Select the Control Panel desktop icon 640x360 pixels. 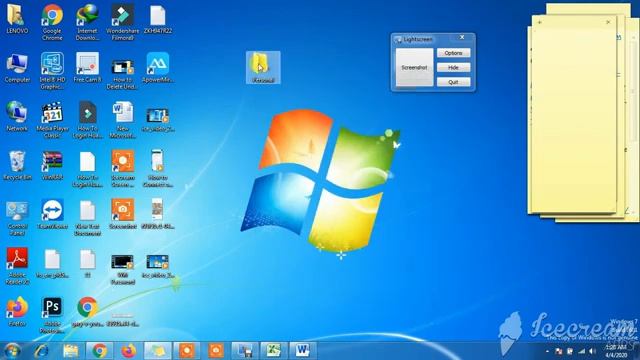coord(17,218)
